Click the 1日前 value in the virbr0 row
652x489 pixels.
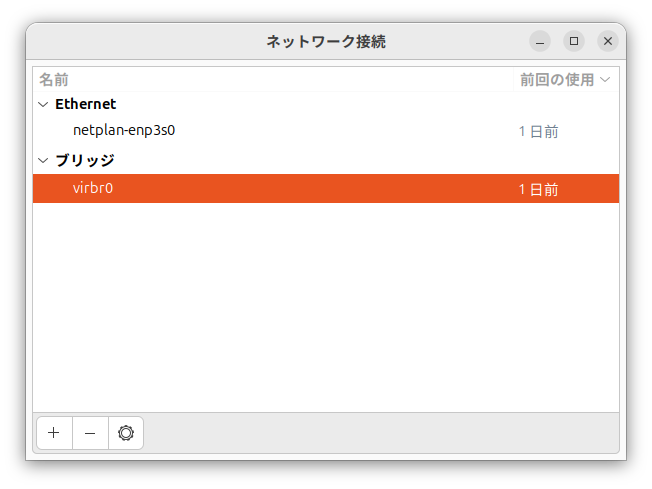(x=538, y=189)
